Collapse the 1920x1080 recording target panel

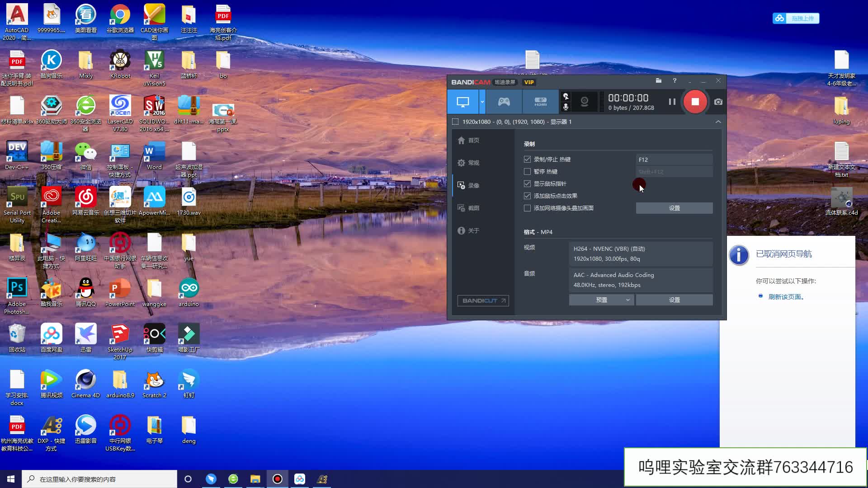[x=718, y=122]
